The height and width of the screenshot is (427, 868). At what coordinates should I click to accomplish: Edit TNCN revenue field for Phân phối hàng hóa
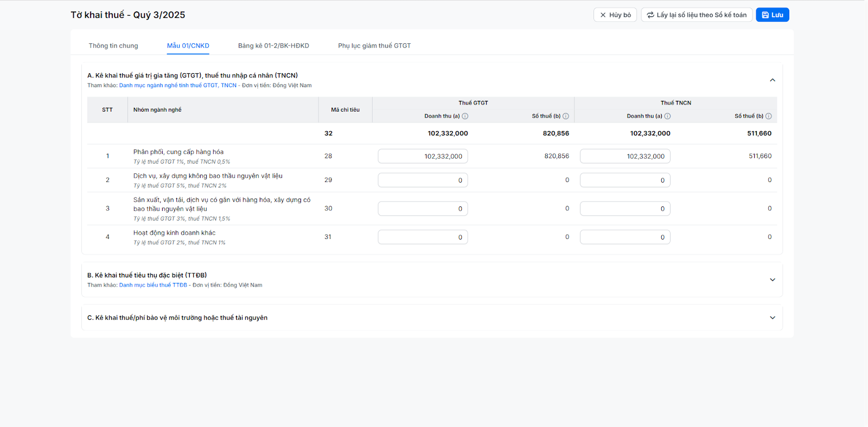point(625,156)
